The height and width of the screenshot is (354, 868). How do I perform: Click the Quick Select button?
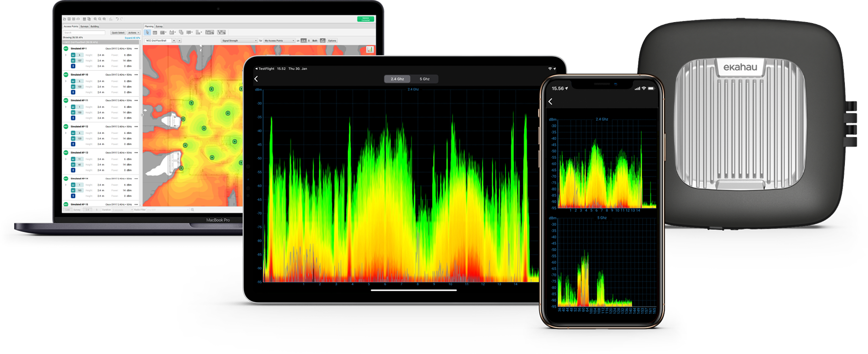[x=118, y=32]
